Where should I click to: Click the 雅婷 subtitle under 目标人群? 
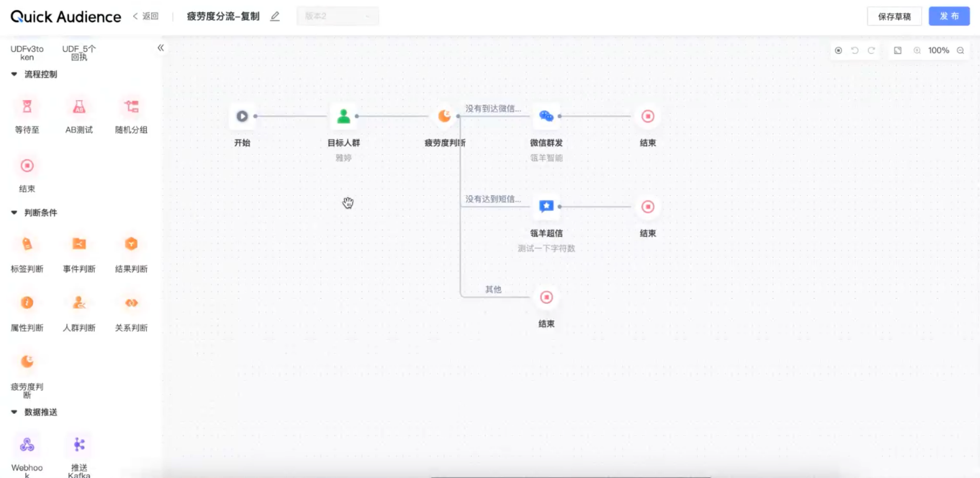click(344, 158)
